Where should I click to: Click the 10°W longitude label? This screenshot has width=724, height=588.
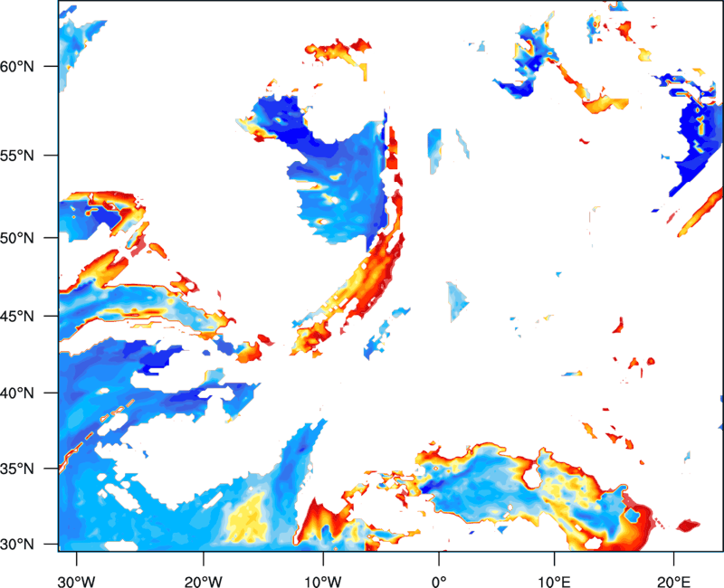click(323, 582)
